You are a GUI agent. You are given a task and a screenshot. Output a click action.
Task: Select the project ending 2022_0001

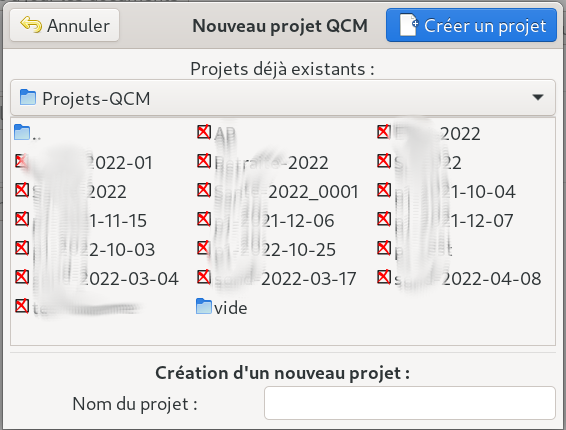point(278,191)
